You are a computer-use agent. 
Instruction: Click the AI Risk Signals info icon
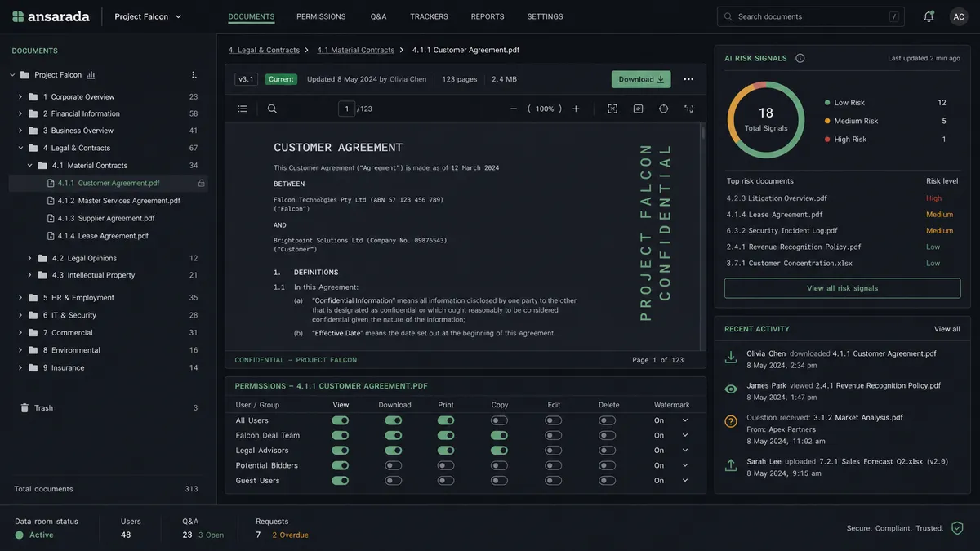tap(800, 58)
